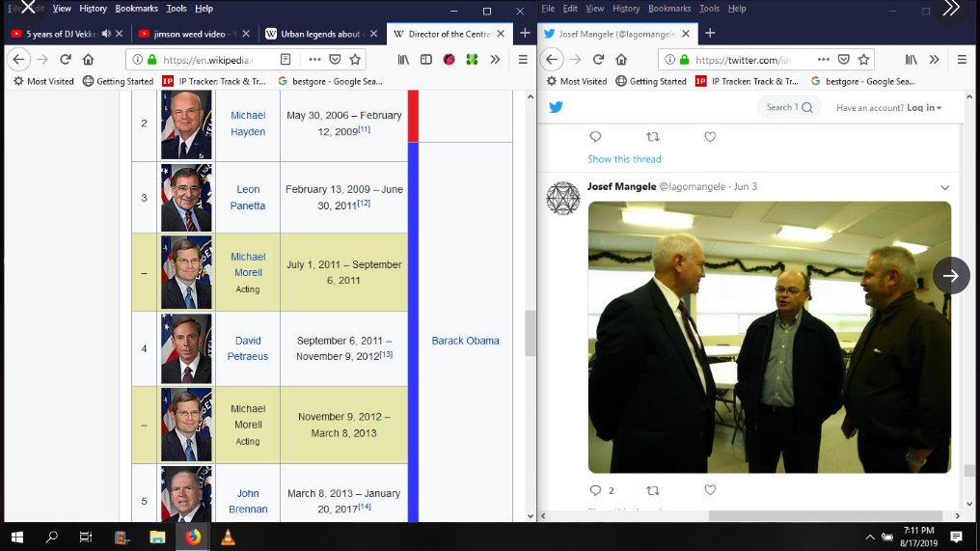Image resolution: width=980 pixels, height=551 pixels.
Task: Show sidebars in the Wikipedia window
Action: point(426,60)
